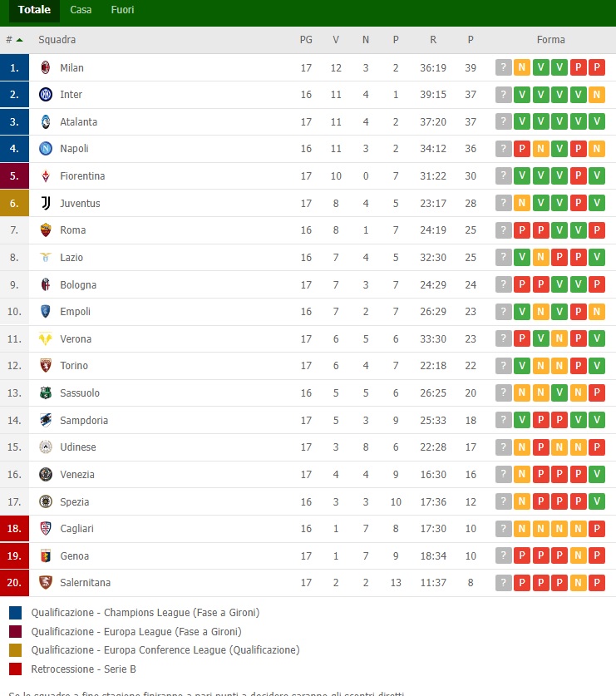Image resolution: width=616 pixels, height=696 pixels.
Task: Click the Inter club crest icon
Action: [x=46, y=95]
